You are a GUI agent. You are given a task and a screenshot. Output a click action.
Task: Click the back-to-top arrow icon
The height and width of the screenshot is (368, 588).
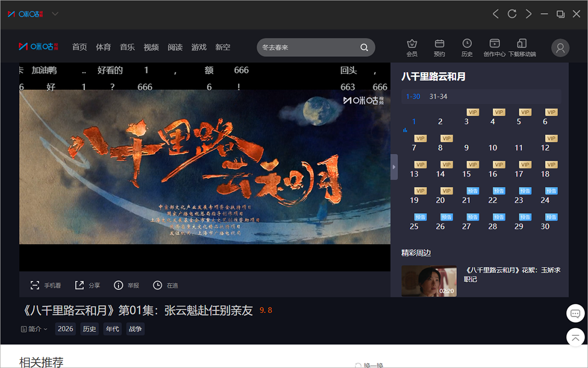[x=575, y=337]
